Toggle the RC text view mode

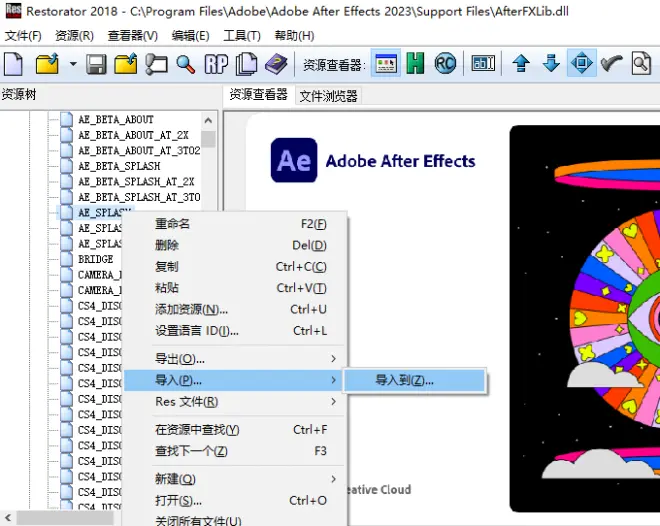click(445, 64)
